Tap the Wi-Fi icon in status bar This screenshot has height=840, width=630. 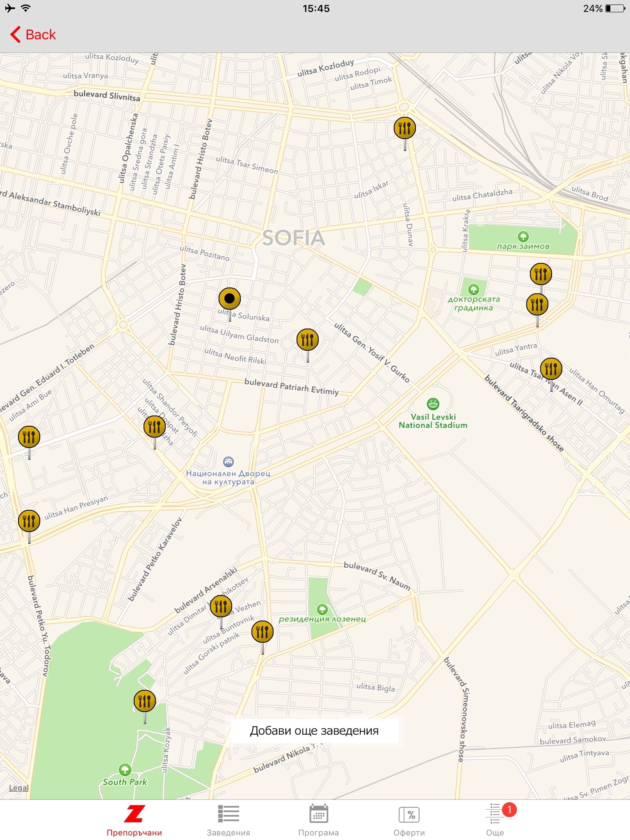[x=25, y=8]
